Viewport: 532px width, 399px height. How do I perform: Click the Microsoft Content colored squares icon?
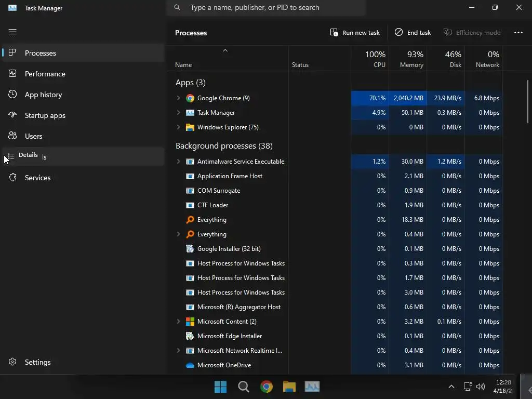click(x=190, y=322)
